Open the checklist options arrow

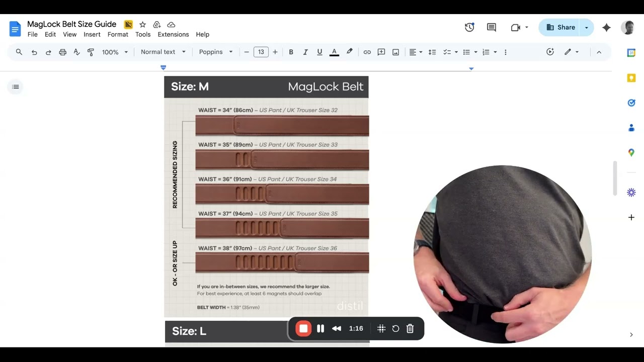click(456, 52)
